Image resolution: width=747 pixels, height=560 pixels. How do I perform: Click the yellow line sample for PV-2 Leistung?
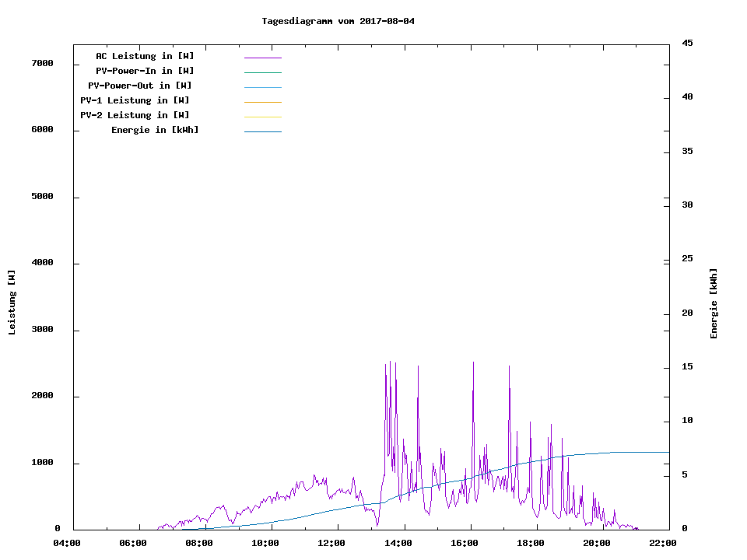coord(262,117)
